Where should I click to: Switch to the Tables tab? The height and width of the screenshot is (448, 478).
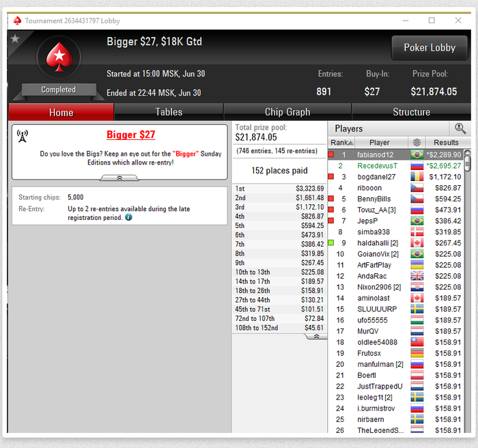pyautogui.click(x=169, y=112)
